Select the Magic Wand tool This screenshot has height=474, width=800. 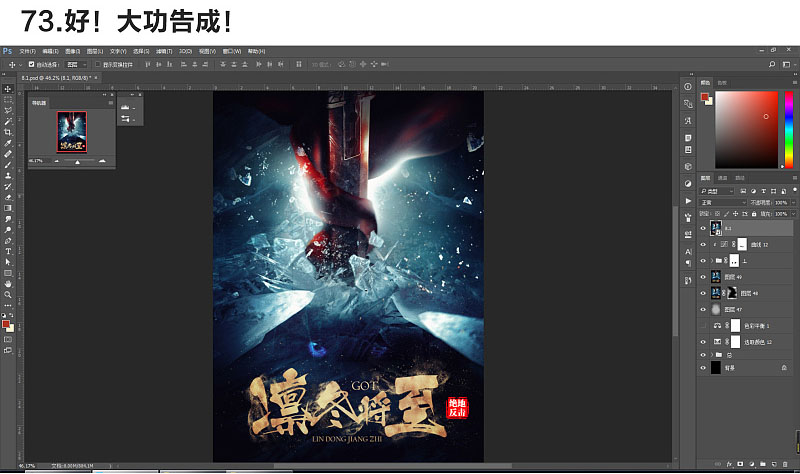click(x=8, y=121)
